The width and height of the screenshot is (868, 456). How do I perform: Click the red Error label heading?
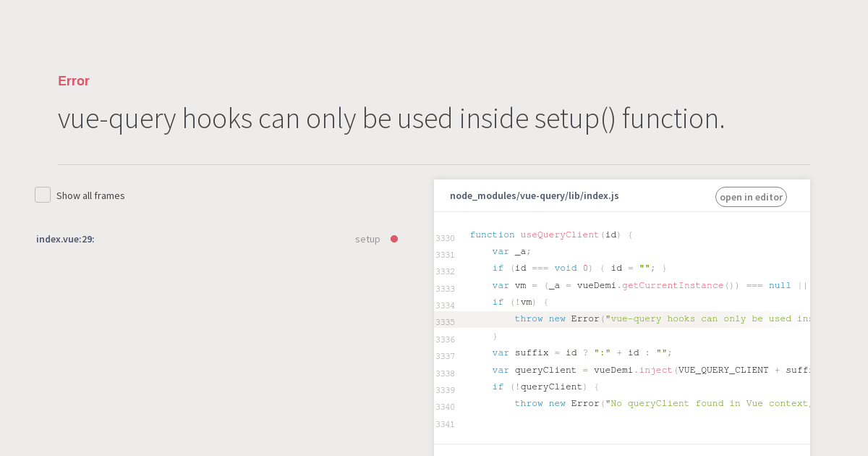tap(73, 80)
